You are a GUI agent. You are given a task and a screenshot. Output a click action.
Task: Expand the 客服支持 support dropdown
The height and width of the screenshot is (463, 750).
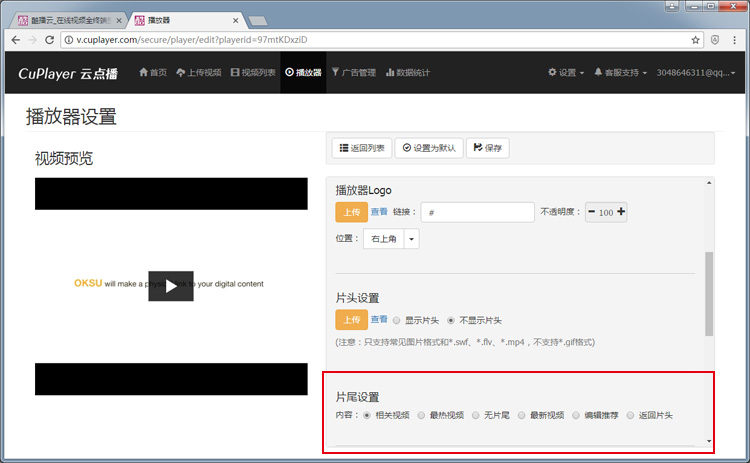click(620, 73)
